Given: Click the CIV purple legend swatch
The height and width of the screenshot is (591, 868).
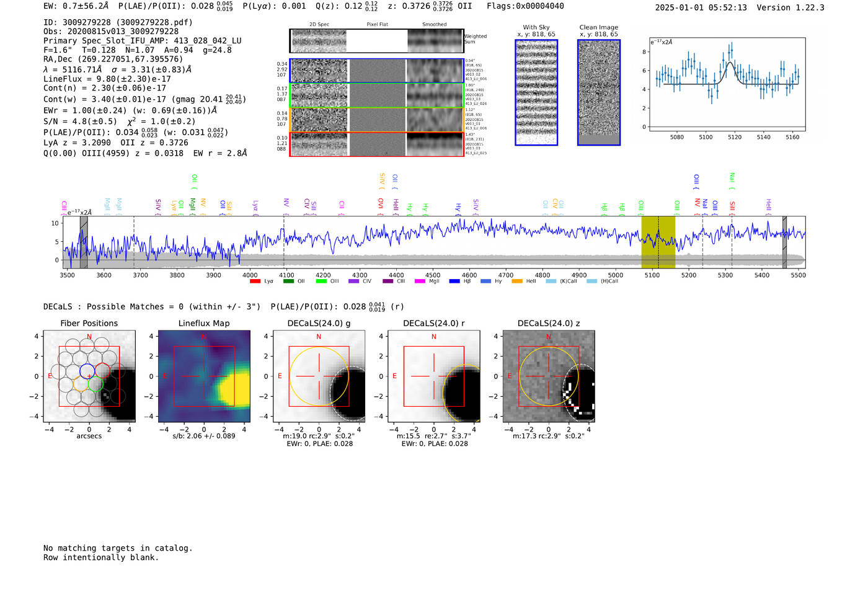Looking at the screenshot, I should pyautogui.click(x=354, y=282).
